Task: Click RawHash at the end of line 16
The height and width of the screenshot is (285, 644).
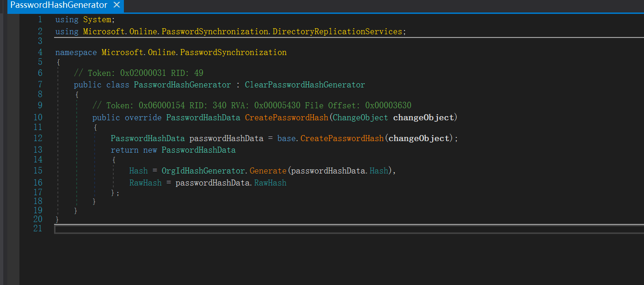Action: [270, 183]
